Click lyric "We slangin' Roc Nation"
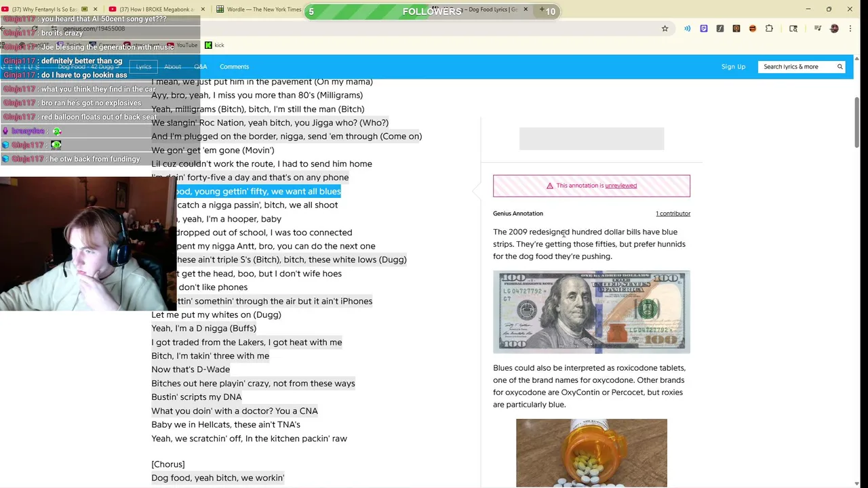The height and width of the screenshot is (488, 868). [270, 123]
